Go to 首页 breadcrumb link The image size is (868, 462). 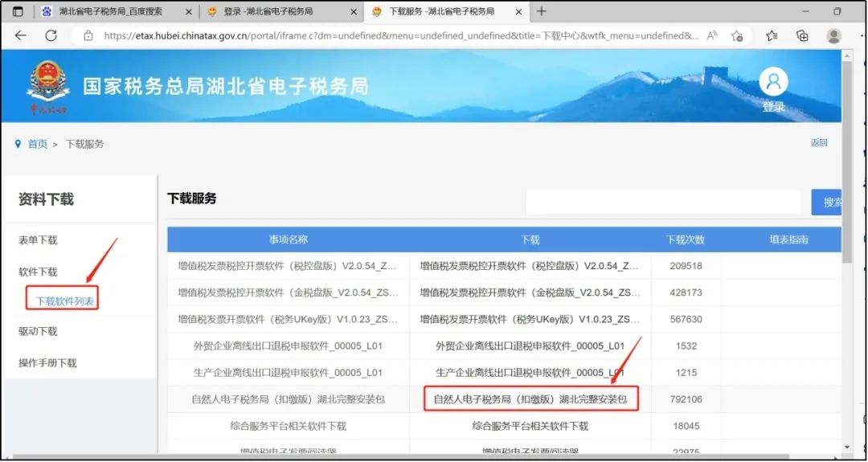[38, 144]
